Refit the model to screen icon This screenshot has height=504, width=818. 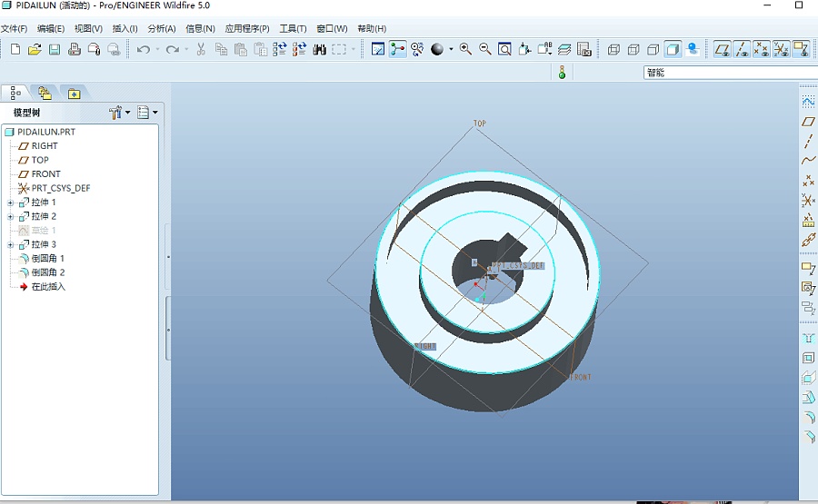click(504, 50)
